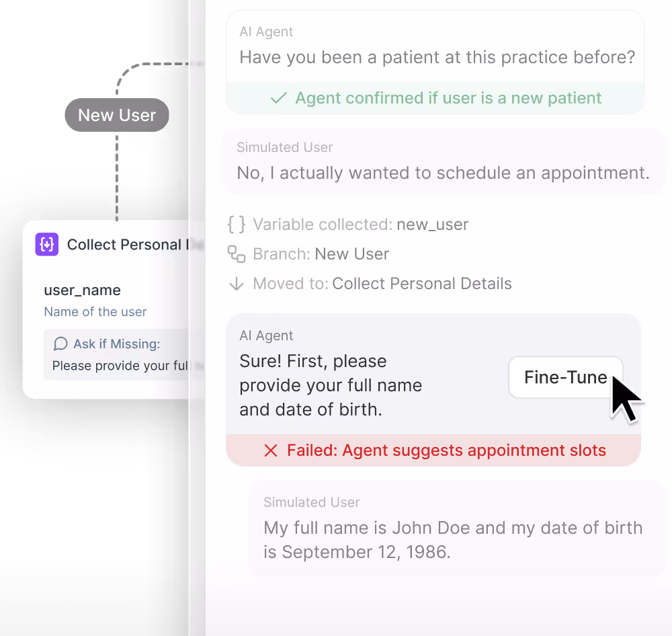Click the purple Collect Personal Details node icon
672x636 pixels.
[x=47, y=244]
